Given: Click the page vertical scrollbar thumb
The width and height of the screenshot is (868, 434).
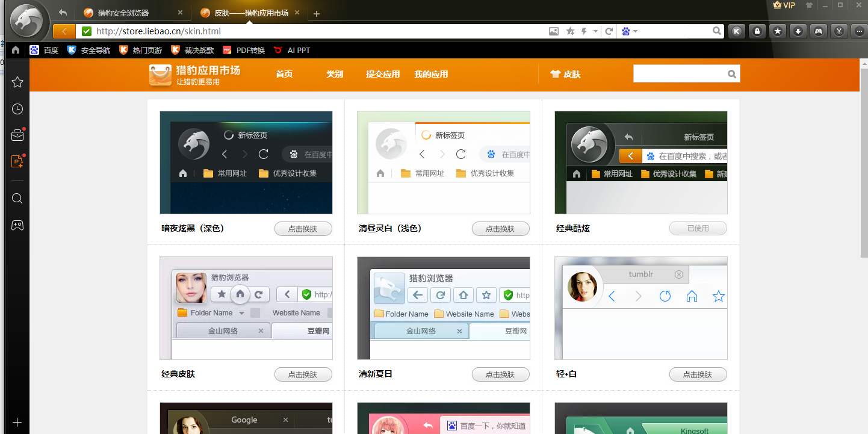Looking at the screenshot, I should (863, 157).
